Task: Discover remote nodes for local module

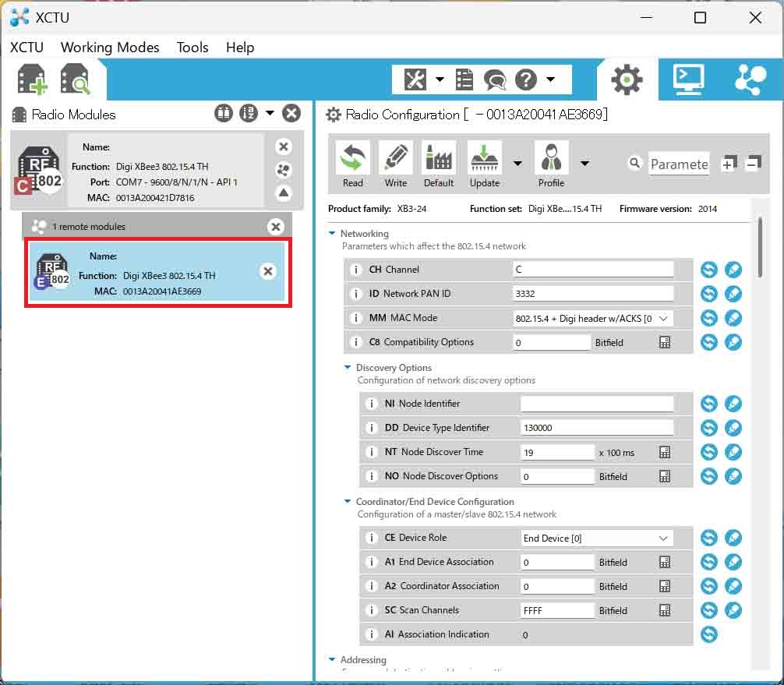Action: point(284,170)
